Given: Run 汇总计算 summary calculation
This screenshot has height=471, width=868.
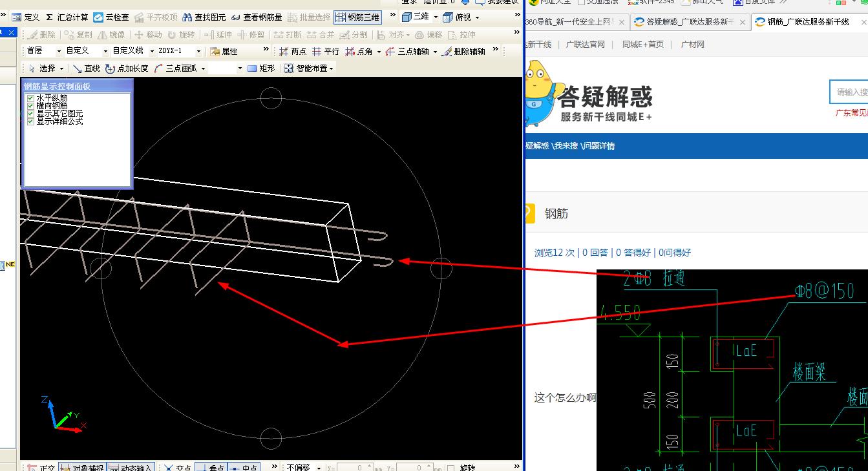Looking at the screenshot, I should [x=67, y=17].
